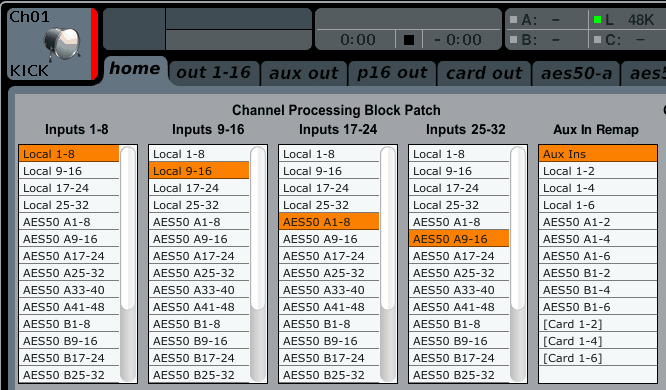Image resolution: width=666 pixels, height=390 pixels.
Task: Click the - 0:00 remaining time display
Action: (x=458, y=40)
